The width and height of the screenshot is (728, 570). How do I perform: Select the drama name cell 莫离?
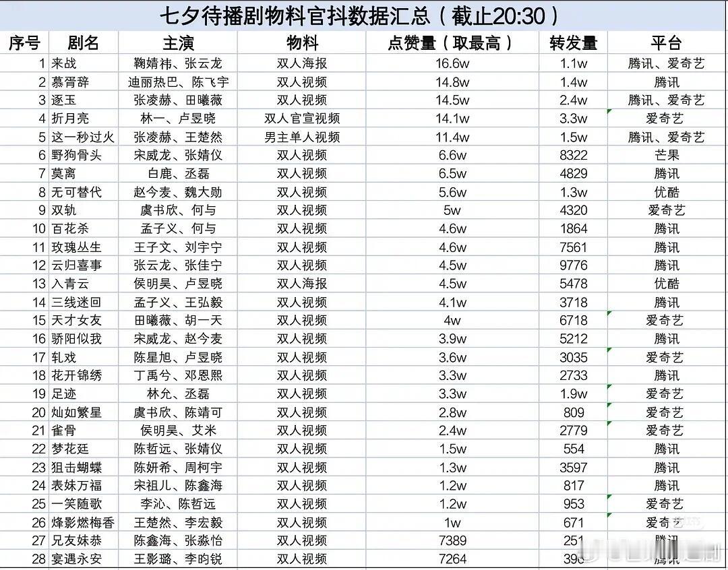tap(83, 174)
